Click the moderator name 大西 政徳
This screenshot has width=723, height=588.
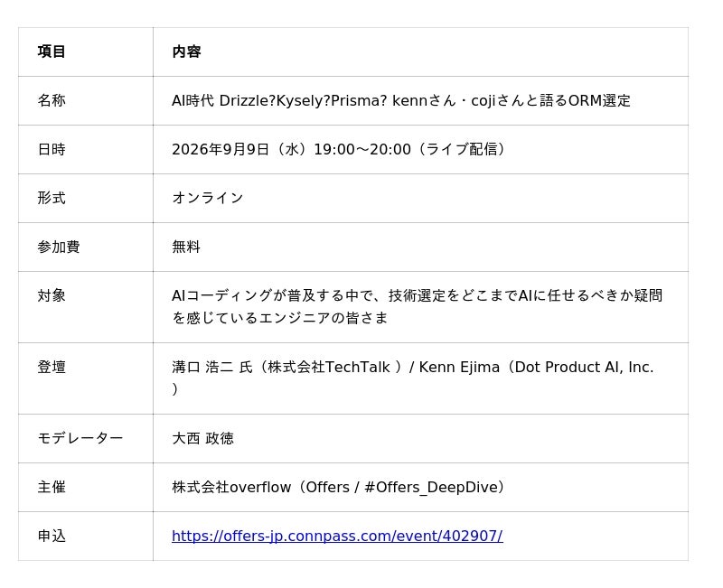point(202,438)
